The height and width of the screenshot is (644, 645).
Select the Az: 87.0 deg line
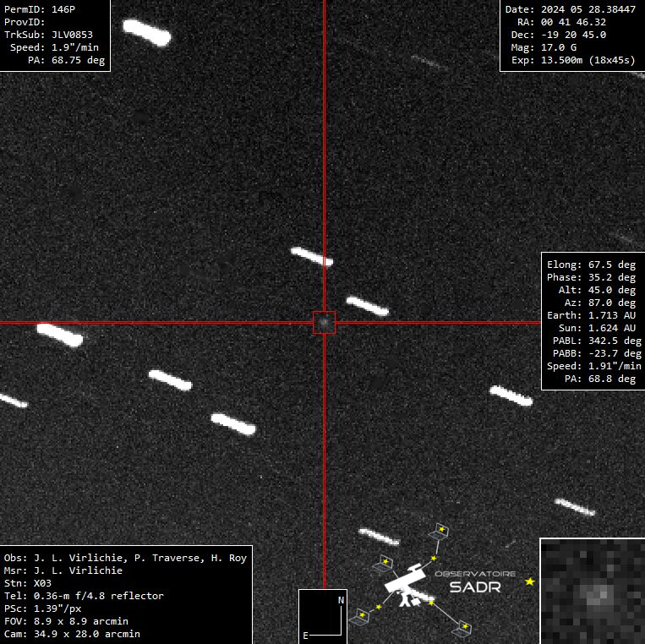click(x=599, y=303)
